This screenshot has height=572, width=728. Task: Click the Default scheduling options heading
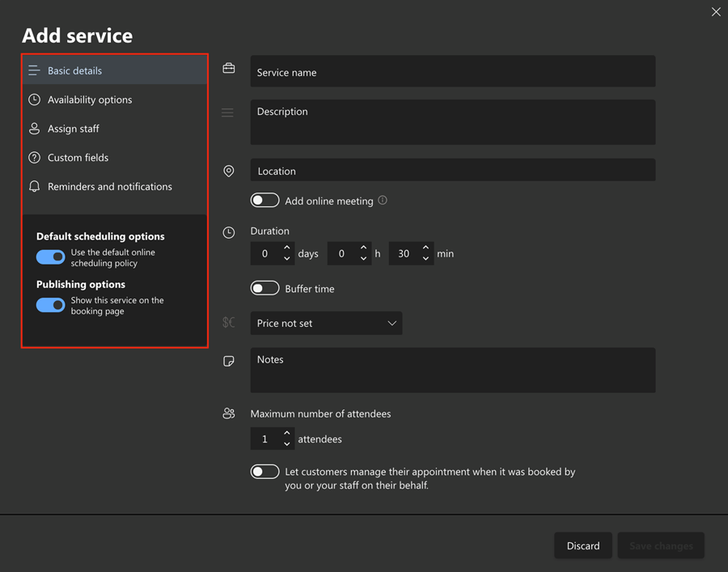point(100,236)
